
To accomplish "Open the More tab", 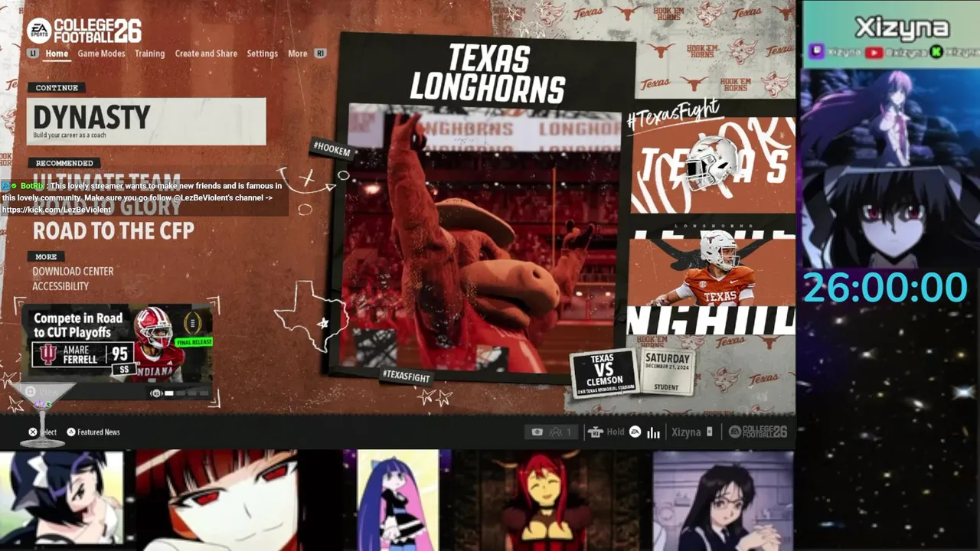I will coord(297,54).
